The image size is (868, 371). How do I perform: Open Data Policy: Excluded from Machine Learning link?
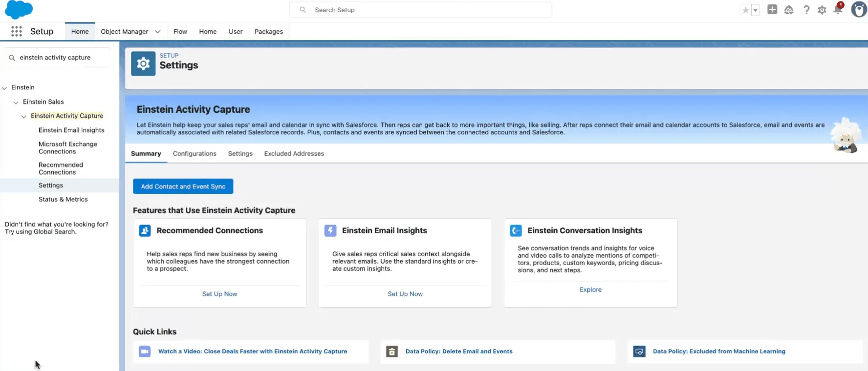[719, 351]
